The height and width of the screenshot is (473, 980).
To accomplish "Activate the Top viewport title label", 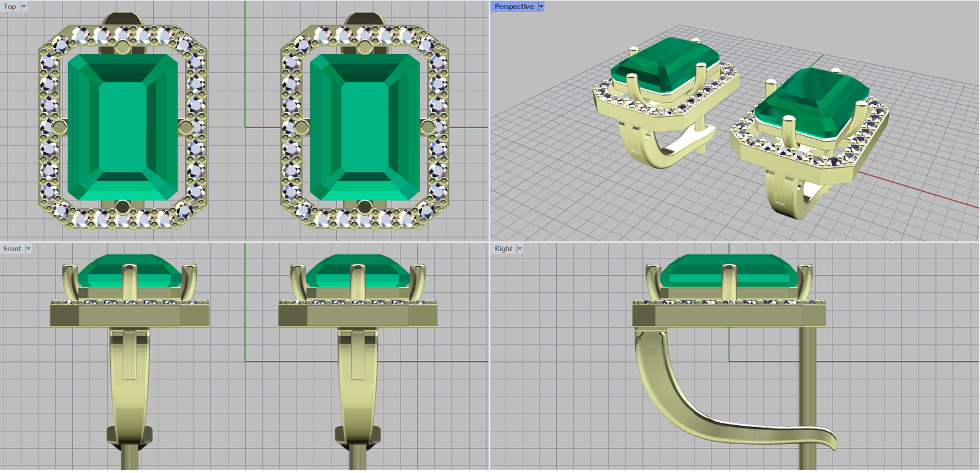I will 10,7.
